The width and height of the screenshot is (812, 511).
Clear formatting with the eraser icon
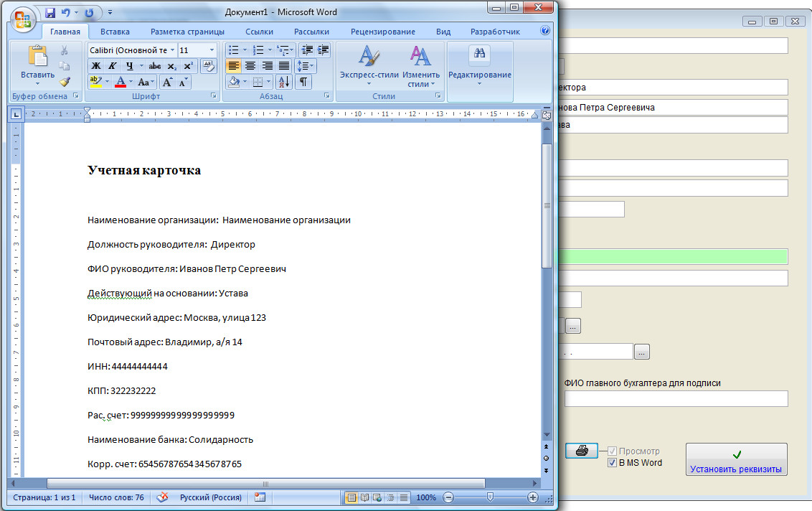[x=208, y=66]
